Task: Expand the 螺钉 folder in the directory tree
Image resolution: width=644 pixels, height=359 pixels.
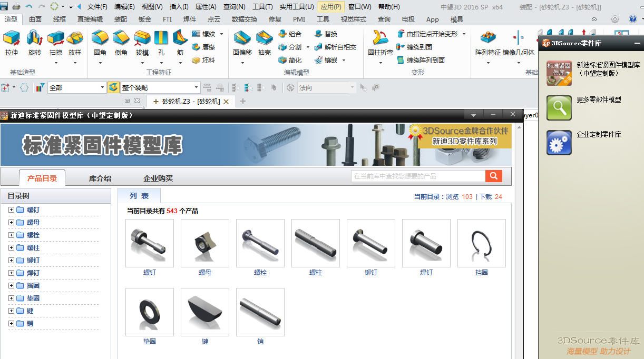Action: (x=11, y=210)
